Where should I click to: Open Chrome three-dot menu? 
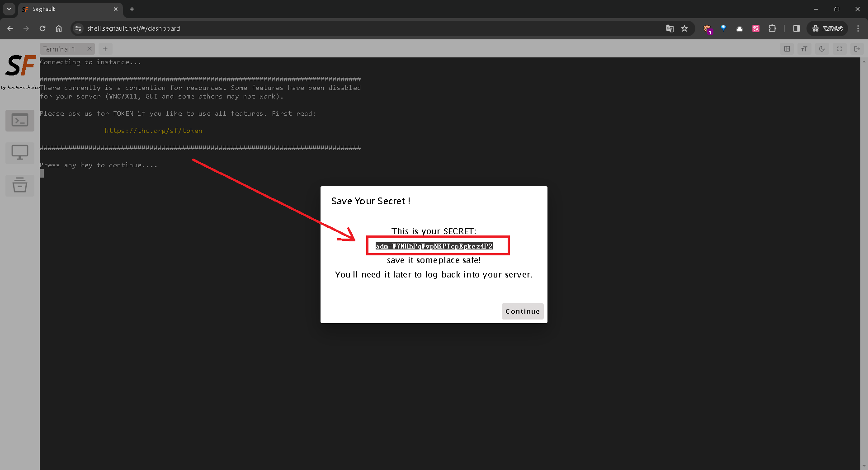pos(858,28)
